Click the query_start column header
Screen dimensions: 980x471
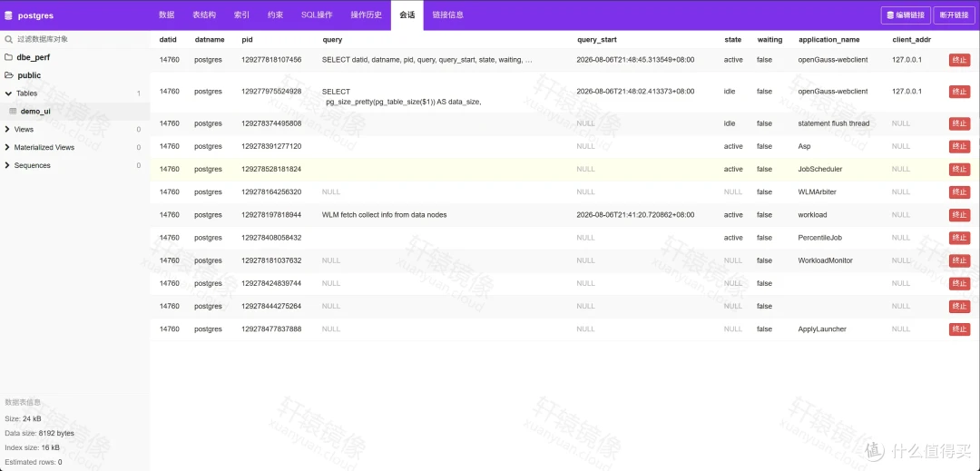(x=597, y=39)
